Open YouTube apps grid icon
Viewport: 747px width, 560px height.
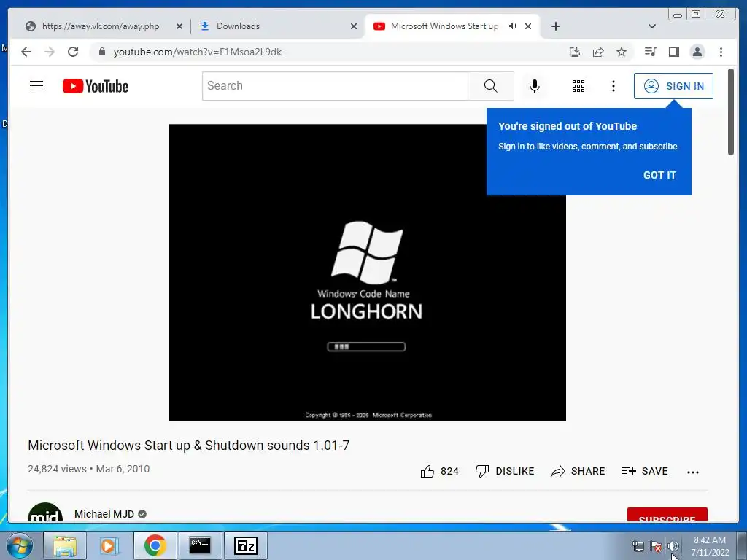578,86
